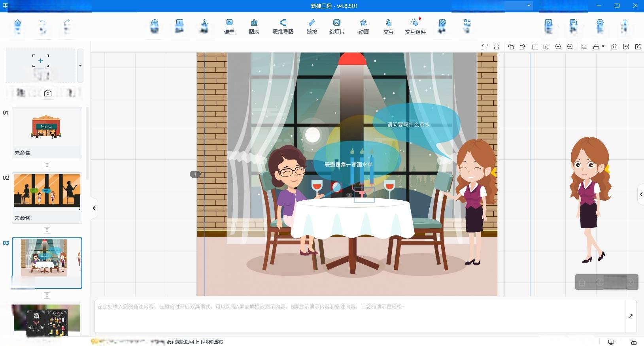Insert a chart with 图表
Screen dimensions: 644x346
(254, 26)
